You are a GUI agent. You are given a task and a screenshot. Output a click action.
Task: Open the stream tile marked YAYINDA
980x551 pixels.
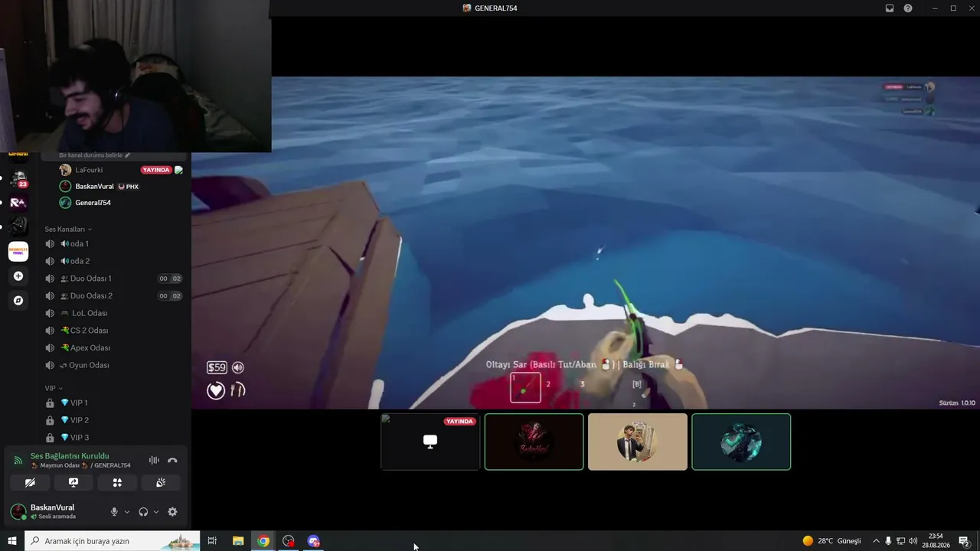coord(430,442)
